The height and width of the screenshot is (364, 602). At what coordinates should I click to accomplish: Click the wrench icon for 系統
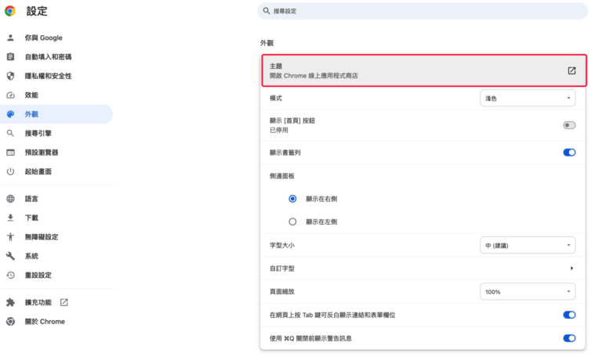tap(10, 256)
